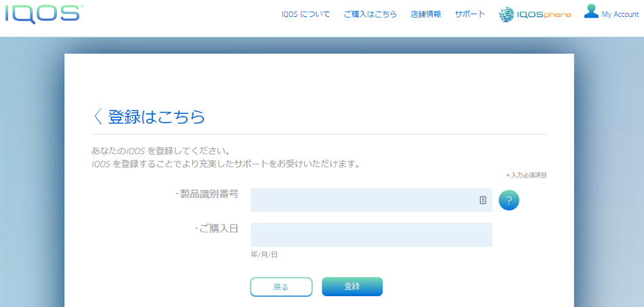Submit with the 登録 button
Image resolution: width=644 pixels, height=307 pixels.
coord(352,287)
